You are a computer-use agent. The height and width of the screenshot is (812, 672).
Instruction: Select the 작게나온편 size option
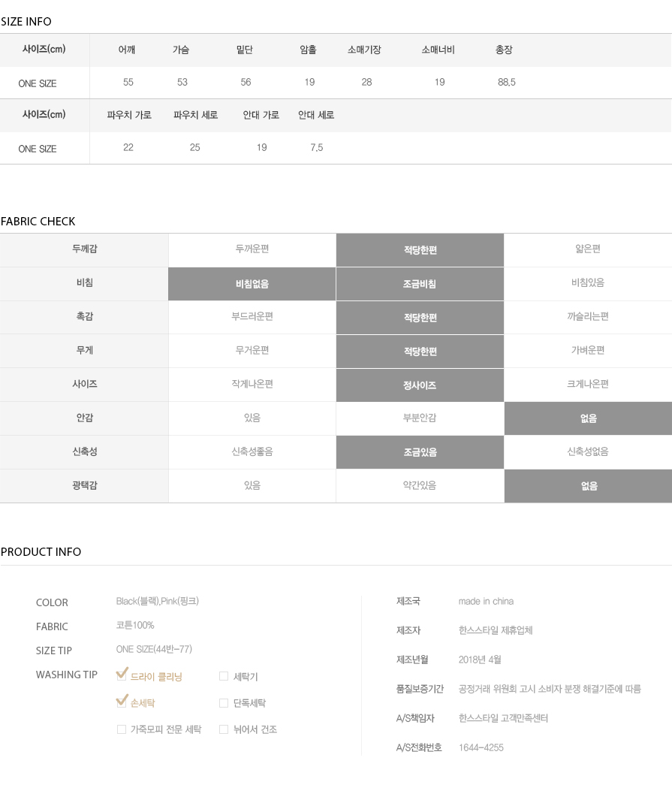[252, 385]
